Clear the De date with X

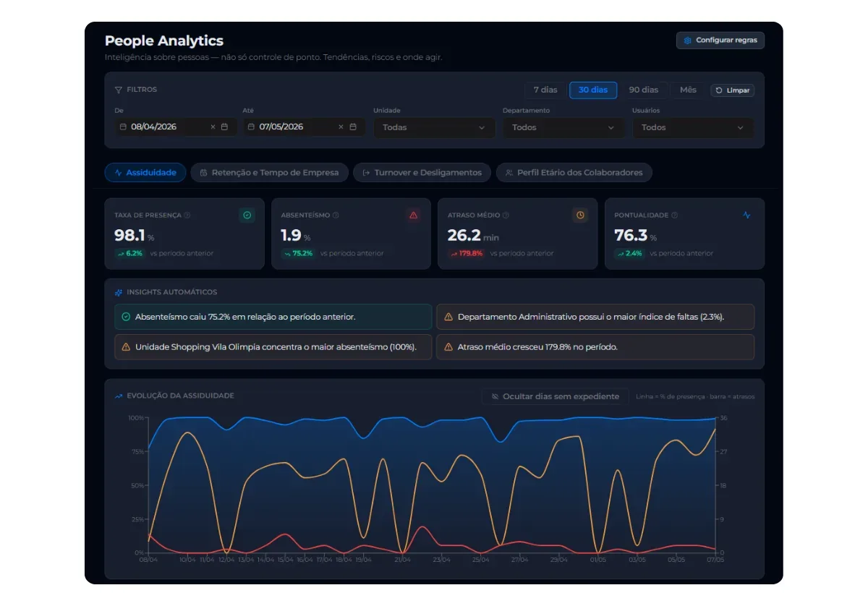[x=213, y=127]
